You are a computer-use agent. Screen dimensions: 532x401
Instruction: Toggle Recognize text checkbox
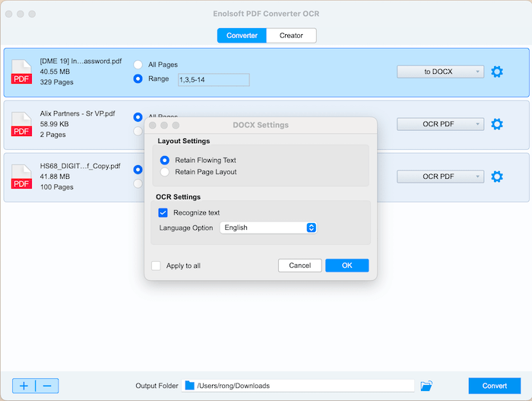pos(163,213)
